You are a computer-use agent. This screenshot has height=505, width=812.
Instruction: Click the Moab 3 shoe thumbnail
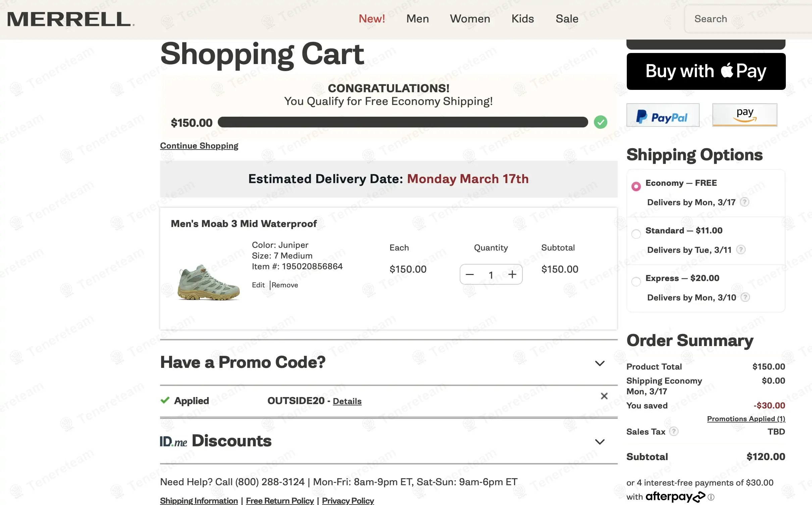[209, 282]
